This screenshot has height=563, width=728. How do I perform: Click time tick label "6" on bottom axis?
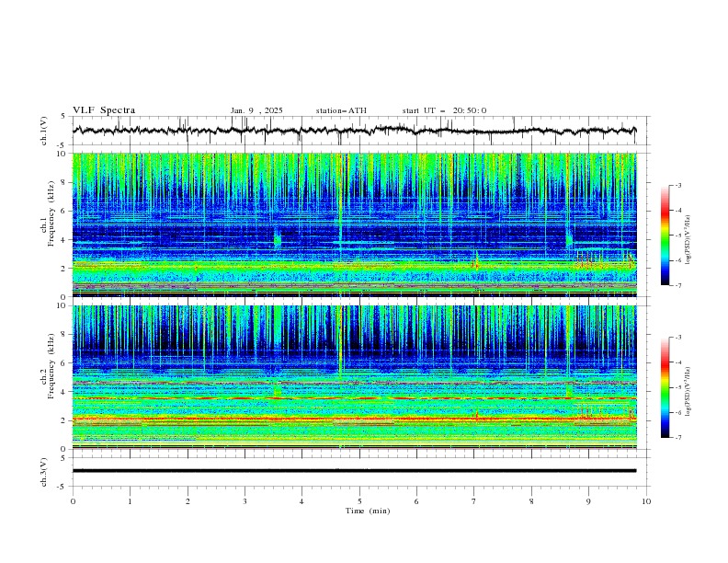[416, 501]
